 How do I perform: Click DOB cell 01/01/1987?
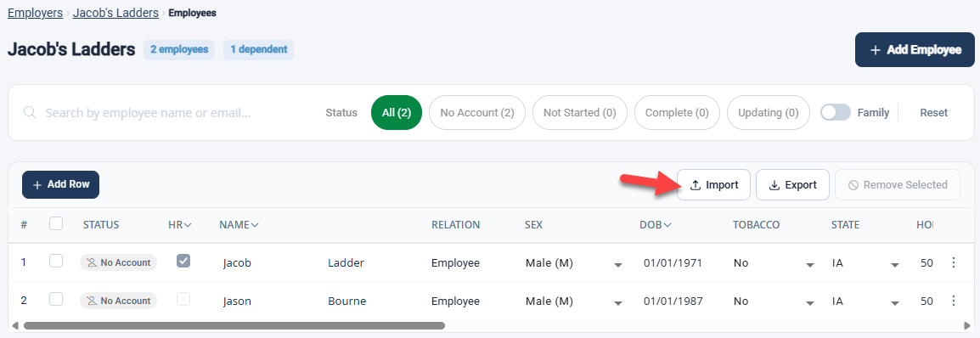[x=673, y=301]
